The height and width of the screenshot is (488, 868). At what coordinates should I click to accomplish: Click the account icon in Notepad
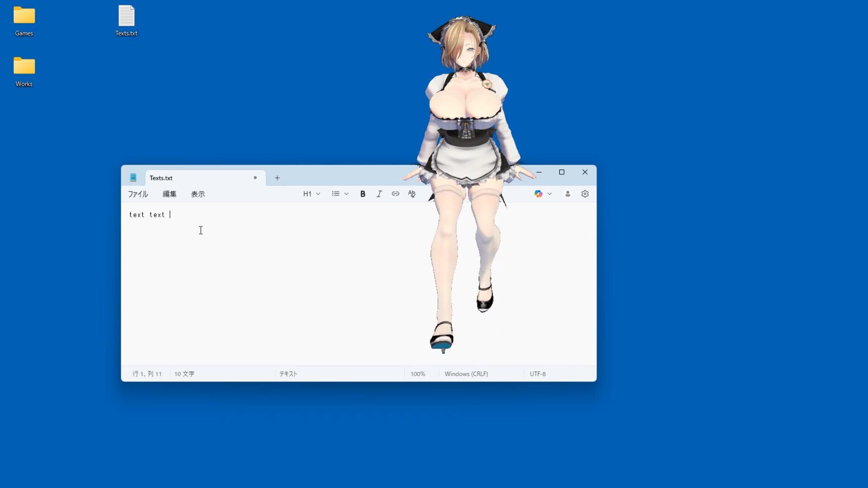567,193
